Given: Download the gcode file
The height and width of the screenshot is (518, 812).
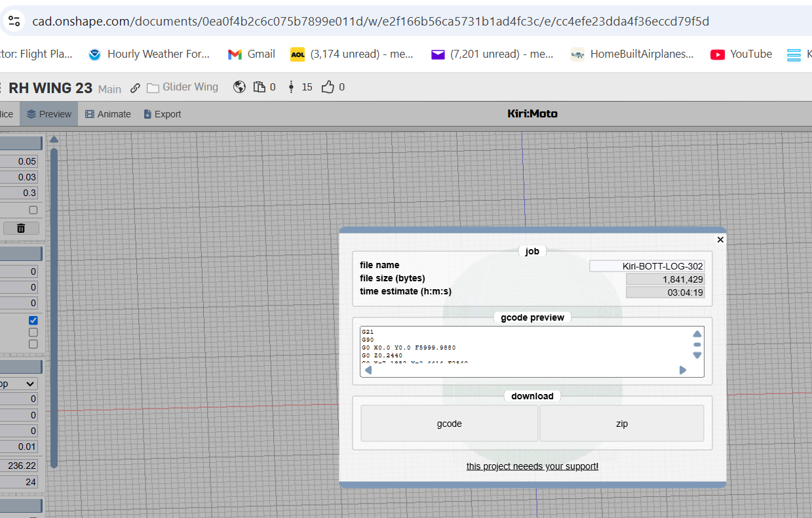Looking at the screenshot, I should tap(449, 424).
